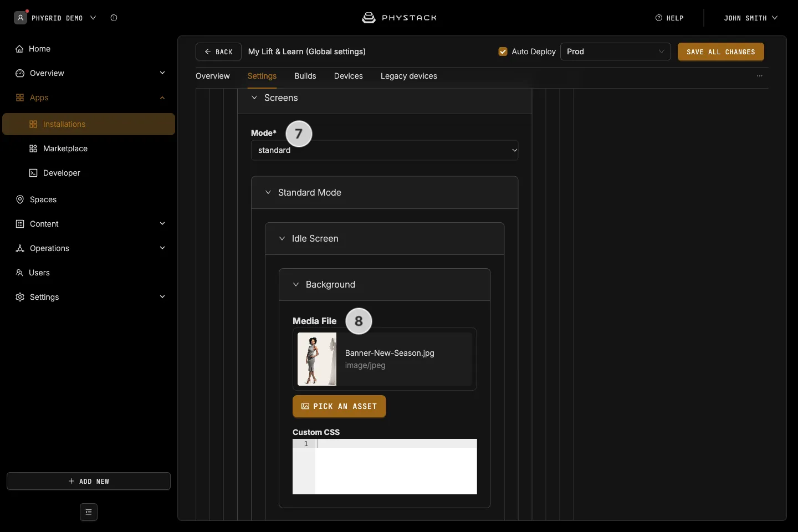Click the ADD NEW button
798x532 pixels.
89,481
